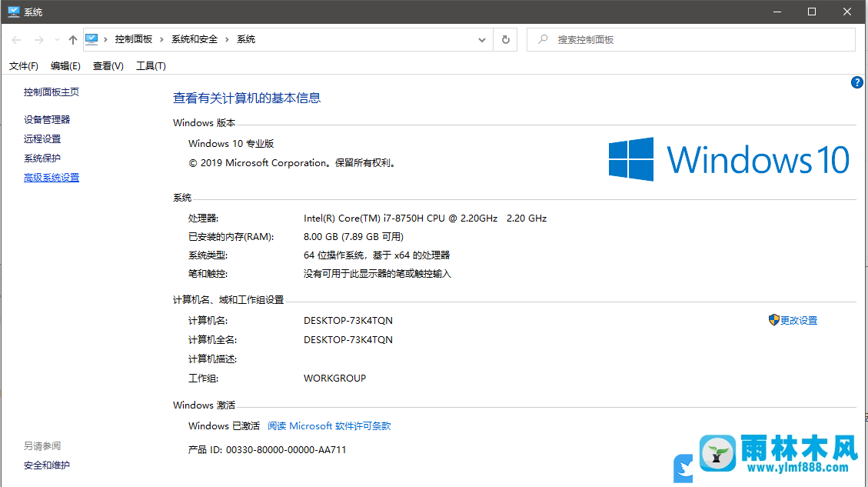Expand the chevron after 系统和安全 breadcrumb
This screenshot has width=868, height=487.
pyautogui.click(x=227, y=39)
